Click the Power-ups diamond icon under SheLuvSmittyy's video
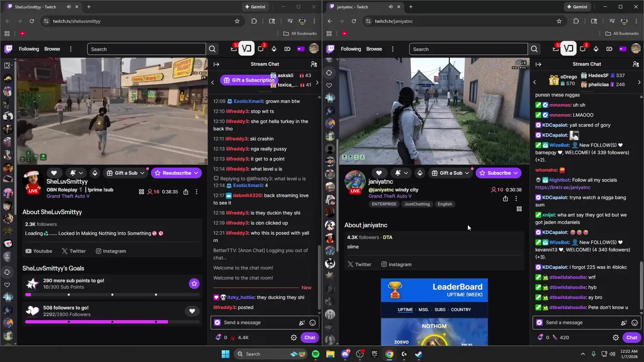 pyautogui.click(x=96, y=173)
